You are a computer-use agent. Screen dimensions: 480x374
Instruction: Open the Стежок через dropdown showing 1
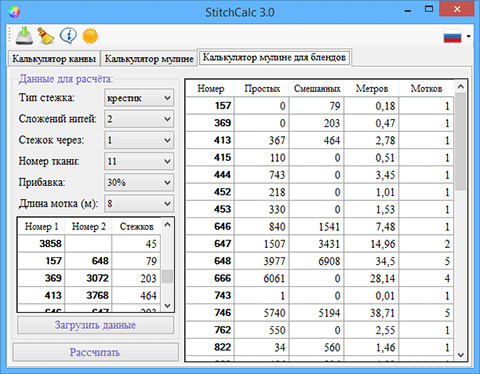[x=139, y=140]
